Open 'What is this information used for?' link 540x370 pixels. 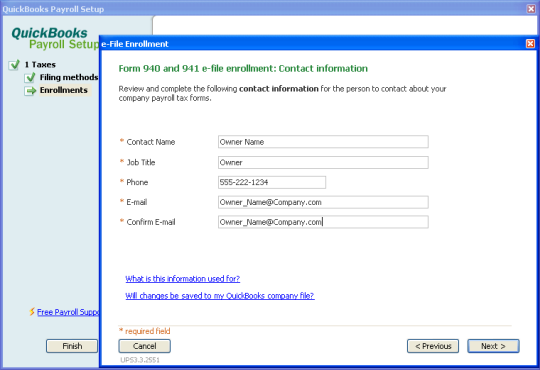183,278
